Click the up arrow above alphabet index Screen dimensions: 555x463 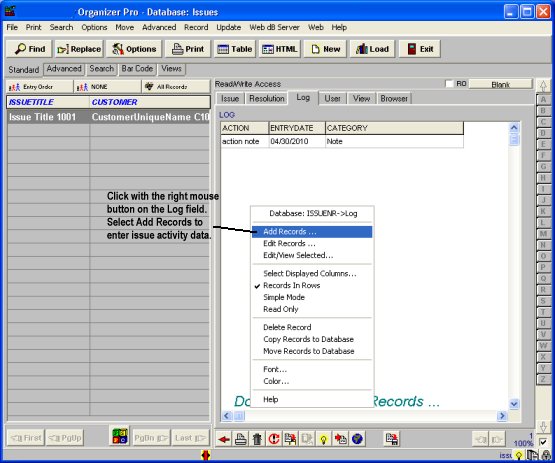(543, 85)
